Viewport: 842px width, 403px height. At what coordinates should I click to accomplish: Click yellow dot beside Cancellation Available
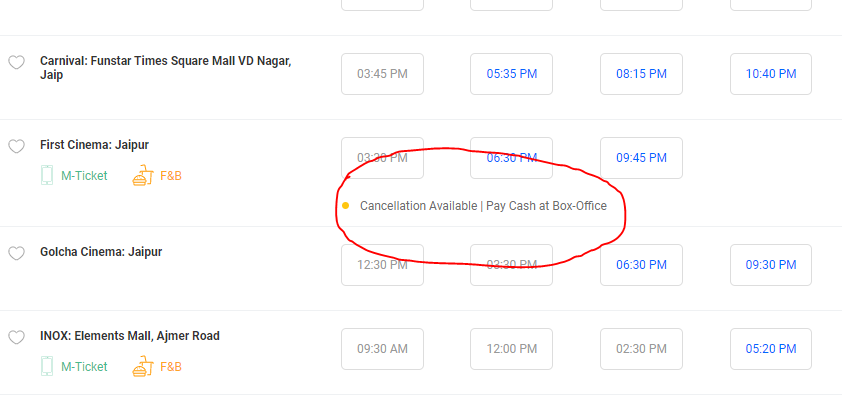click(345, 206)
